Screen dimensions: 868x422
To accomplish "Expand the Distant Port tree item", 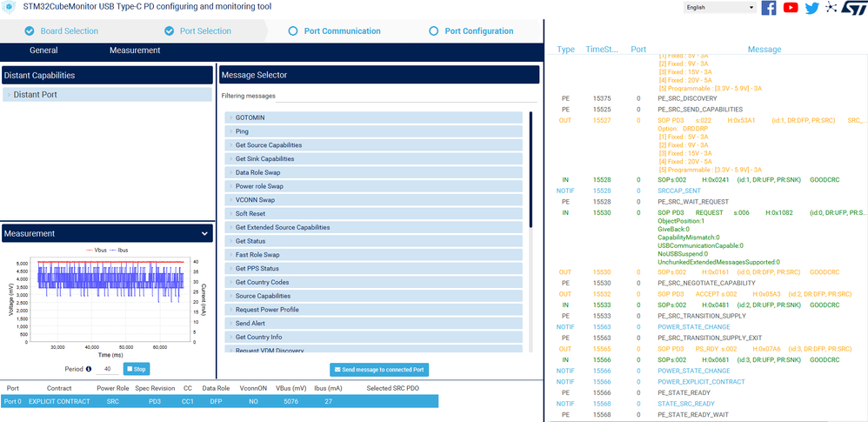I will tap(107, 95).
